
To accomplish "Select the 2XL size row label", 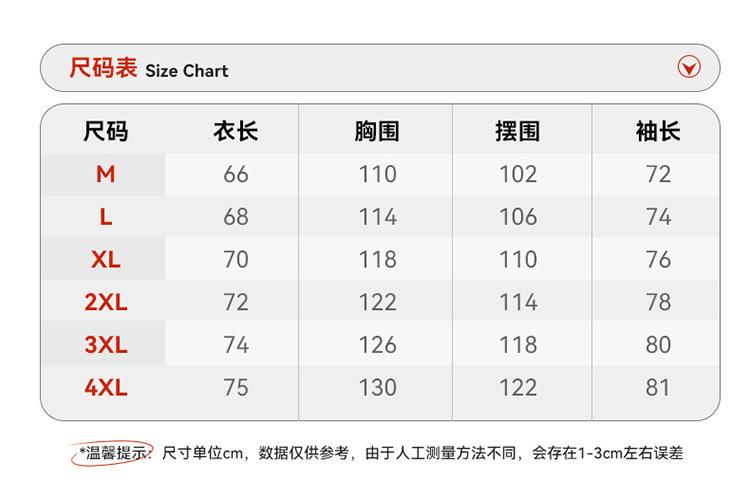I will (x=106, y=302).
